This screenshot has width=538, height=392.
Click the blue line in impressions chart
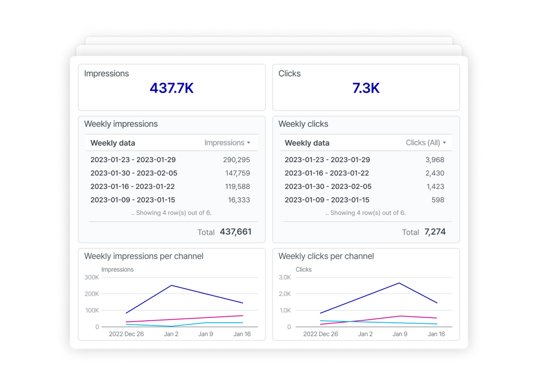click(172, 285)
